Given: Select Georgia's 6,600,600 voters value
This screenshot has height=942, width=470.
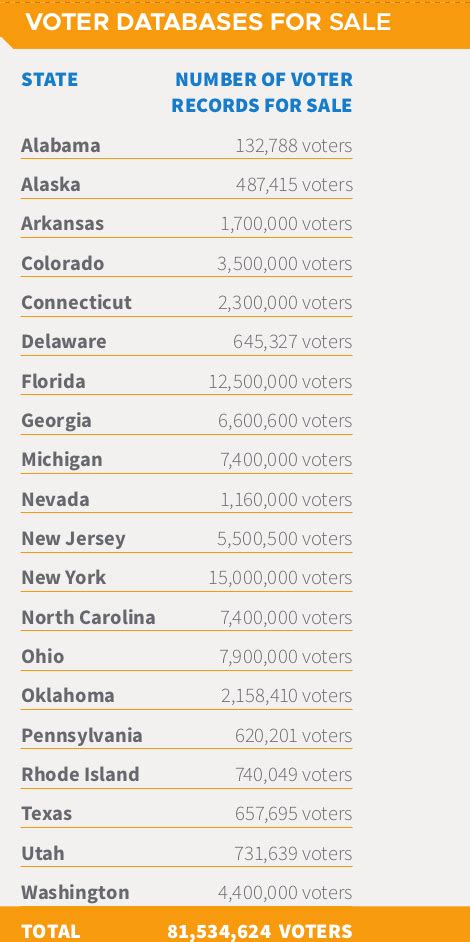Looking at the screenshot, I should (x=285, y=420).
